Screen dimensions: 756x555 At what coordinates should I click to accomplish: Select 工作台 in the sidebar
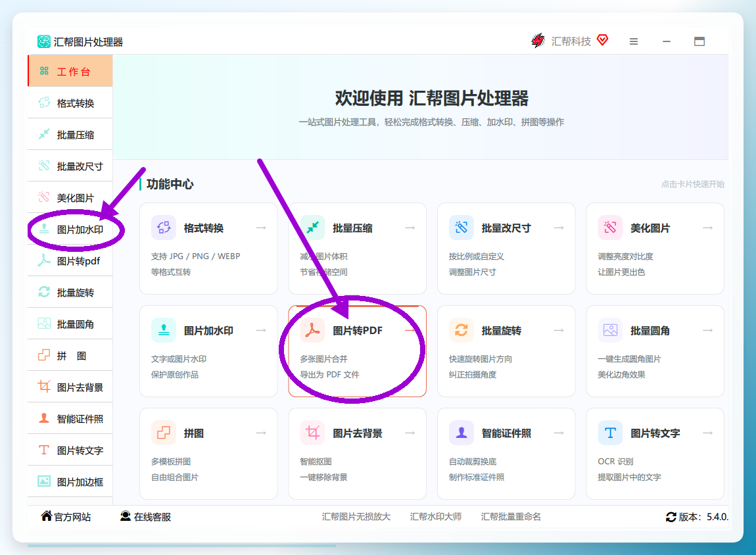click(70, 71)
